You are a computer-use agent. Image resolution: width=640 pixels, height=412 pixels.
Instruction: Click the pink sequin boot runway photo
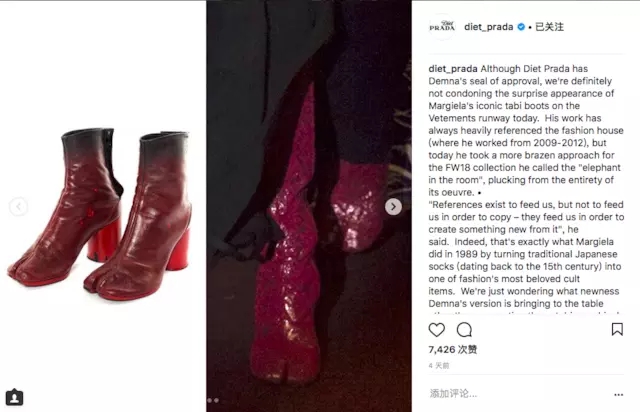[x=309, y=206]
